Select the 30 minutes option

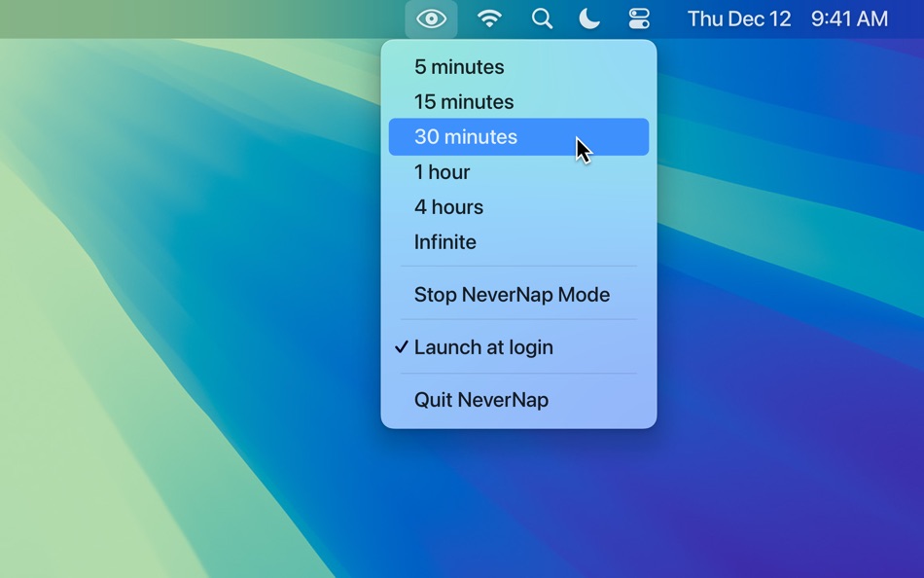518,137
